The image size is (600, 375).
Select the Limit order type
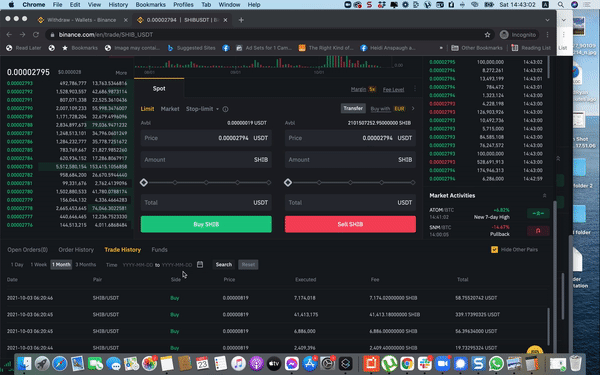tap(147, 109)
